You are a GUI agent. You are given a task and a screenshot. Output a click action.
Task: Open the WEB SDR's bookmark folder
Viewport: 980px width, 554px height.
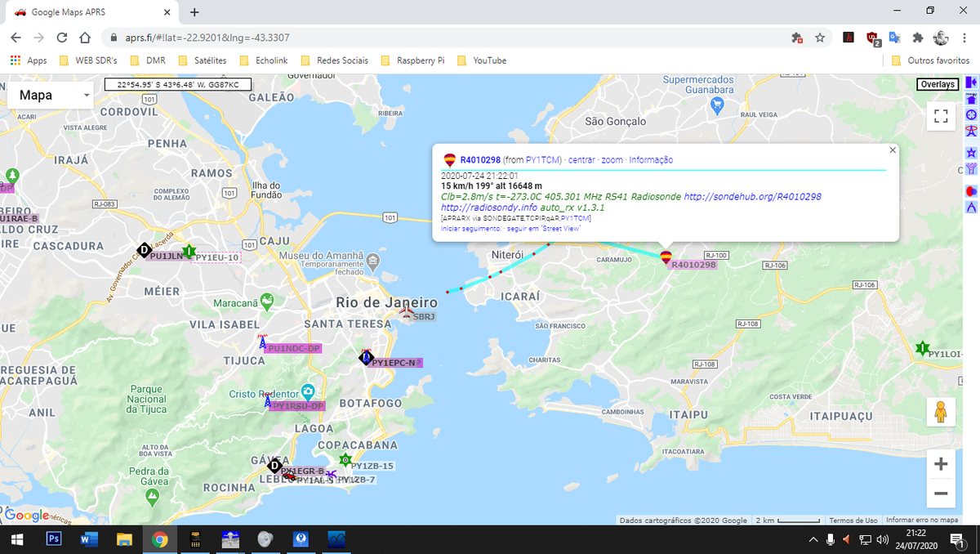(88, 60)
